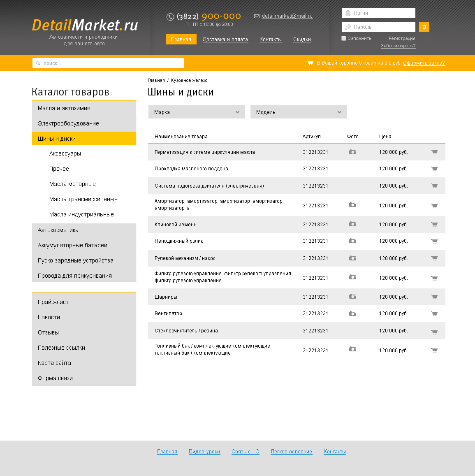The image size is (475, 476).
Task: Add 'Рулевой механизм / насос' to cart
Action: [434, 258]
